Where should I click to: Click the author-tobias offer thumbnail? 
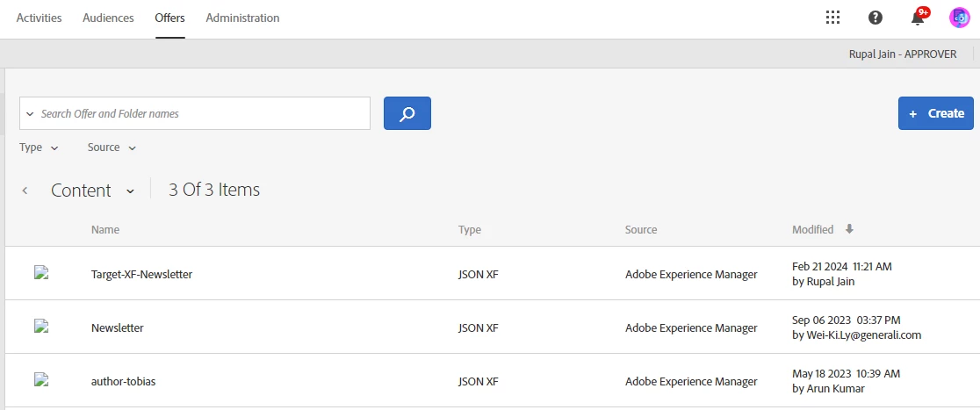[x=40, y=380]
